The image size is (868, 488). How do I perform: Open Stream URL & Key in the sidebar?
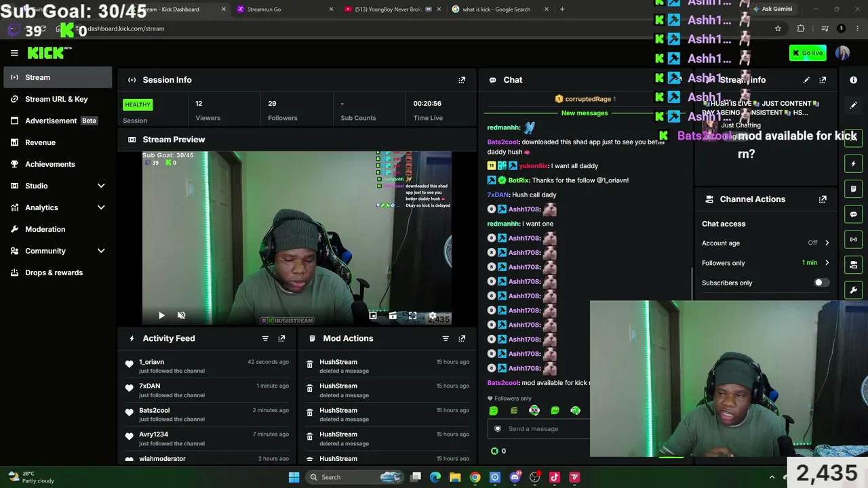tap(57, 99)
